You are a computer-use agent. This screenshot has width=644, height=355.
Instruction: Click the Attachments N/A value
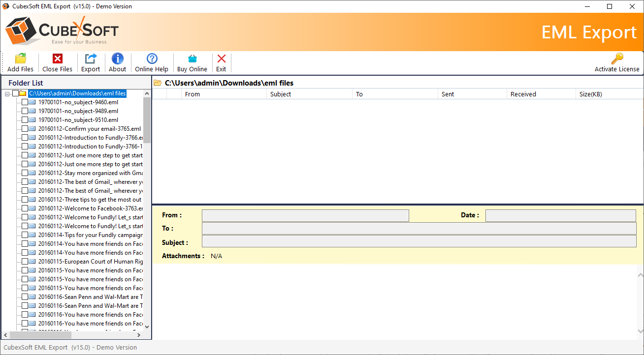click(x=216, y=256)
